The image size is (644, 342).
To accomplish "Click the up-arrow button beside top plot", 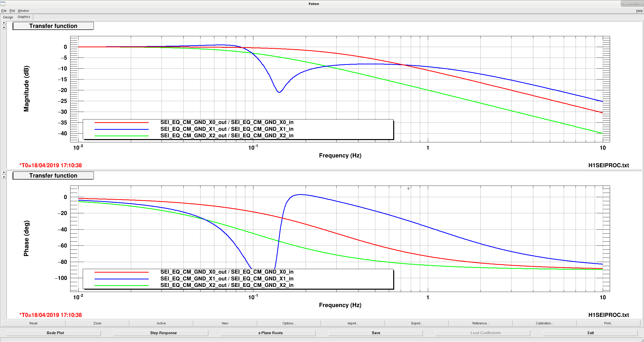I will pos(4,27).
